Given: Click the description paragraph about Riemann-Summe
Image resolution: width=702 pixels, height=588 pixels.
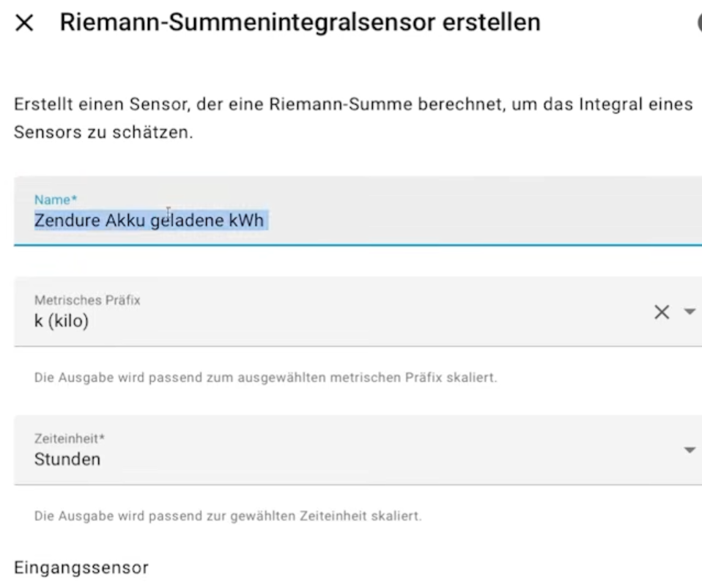Looking at the screenshot, I should point(353,118).
